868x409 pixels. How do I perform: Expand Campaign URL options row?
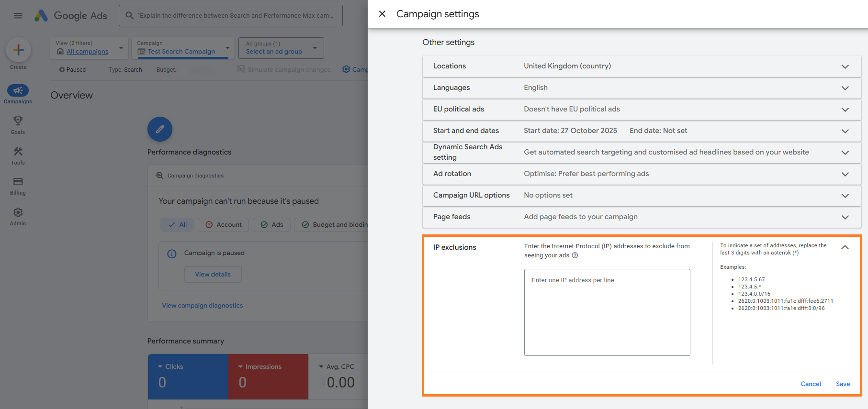[642, 195]
